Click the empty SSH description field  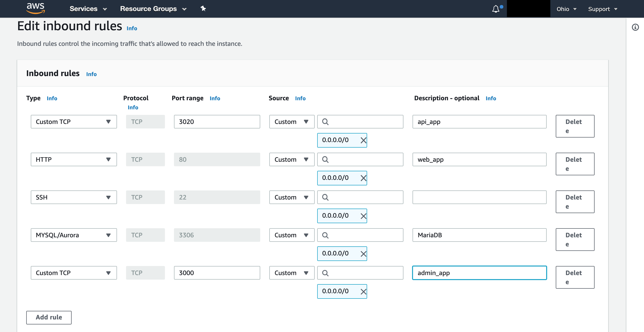click(479, 197)
